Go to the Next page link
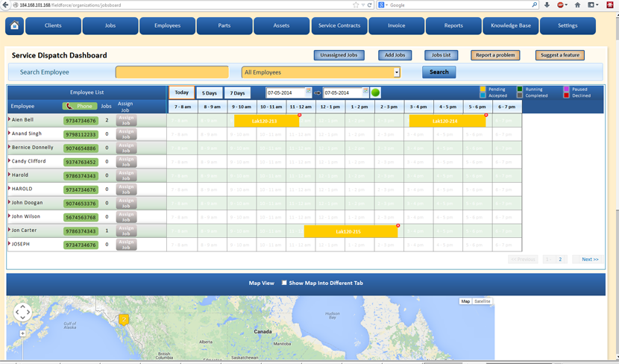 coord(590,260)
